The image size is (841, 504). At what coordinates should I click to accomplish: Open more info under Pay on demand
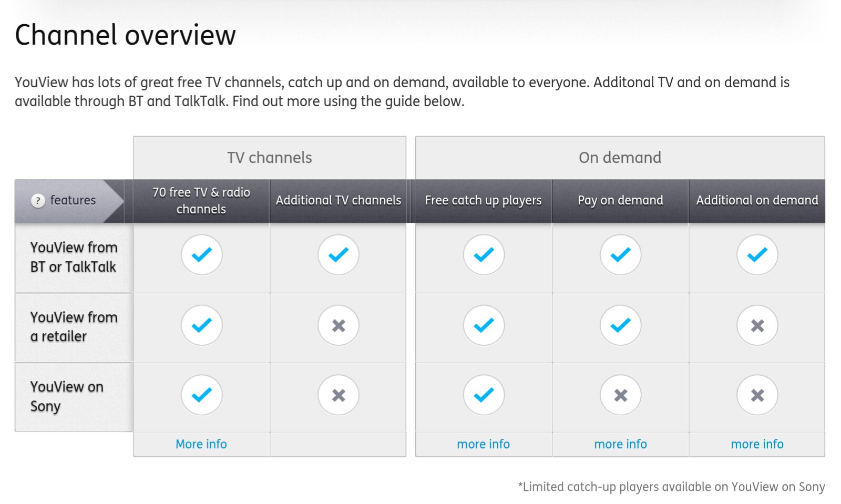620,445
